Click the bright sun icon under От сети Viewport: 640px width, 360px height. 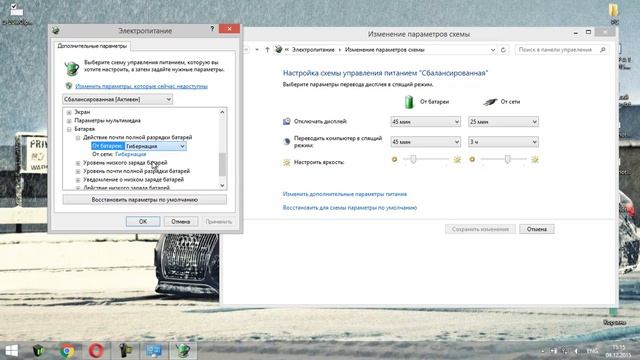[x=535, y=159]
